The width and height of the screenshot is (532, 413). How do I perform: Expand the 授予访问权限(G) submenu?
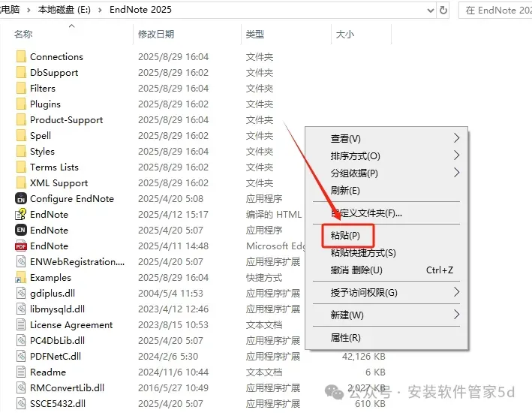[457, 292]
